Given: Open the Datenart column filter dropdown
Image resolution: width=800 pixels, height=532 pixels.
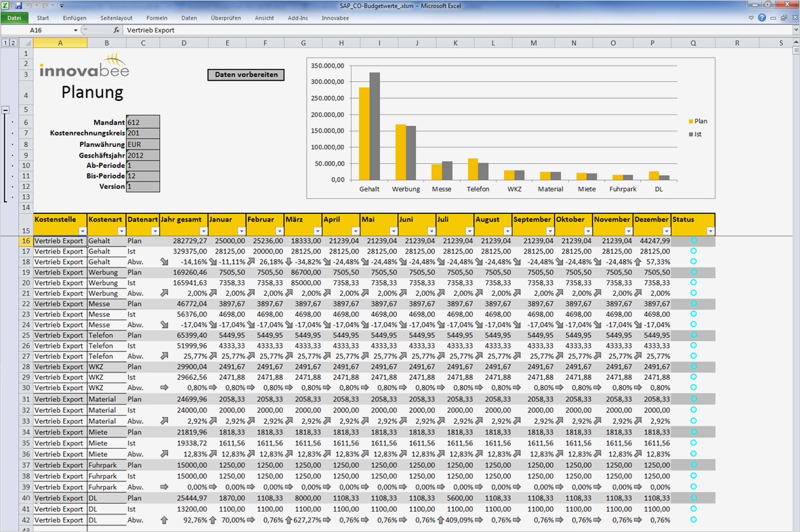Looking at the screenshot, I should [154, 231].
